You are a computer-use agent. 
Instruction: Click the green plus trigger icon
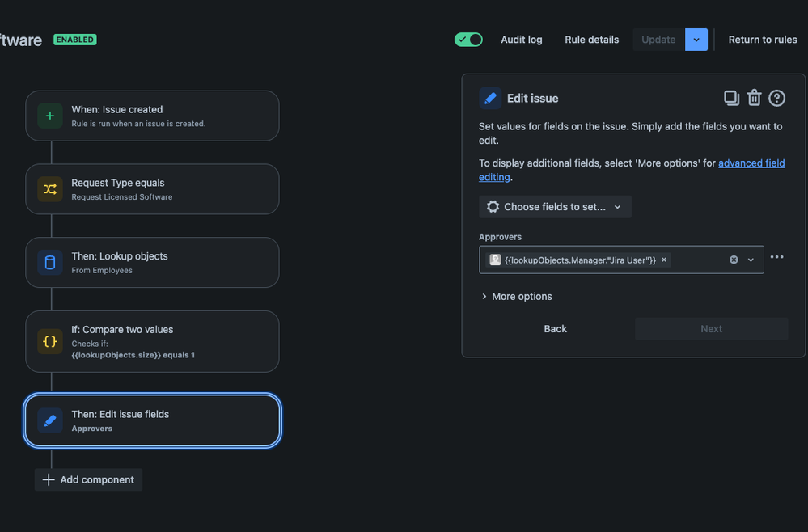pos(50,116)
